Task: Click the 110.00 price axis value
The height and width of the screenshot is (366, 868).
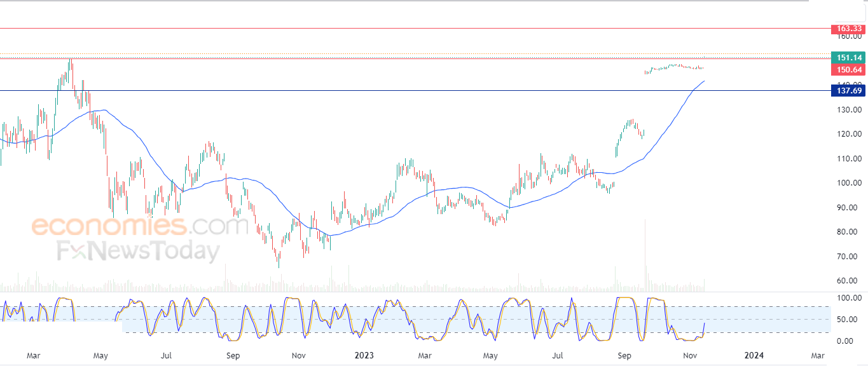Action: tap(850, 159)
